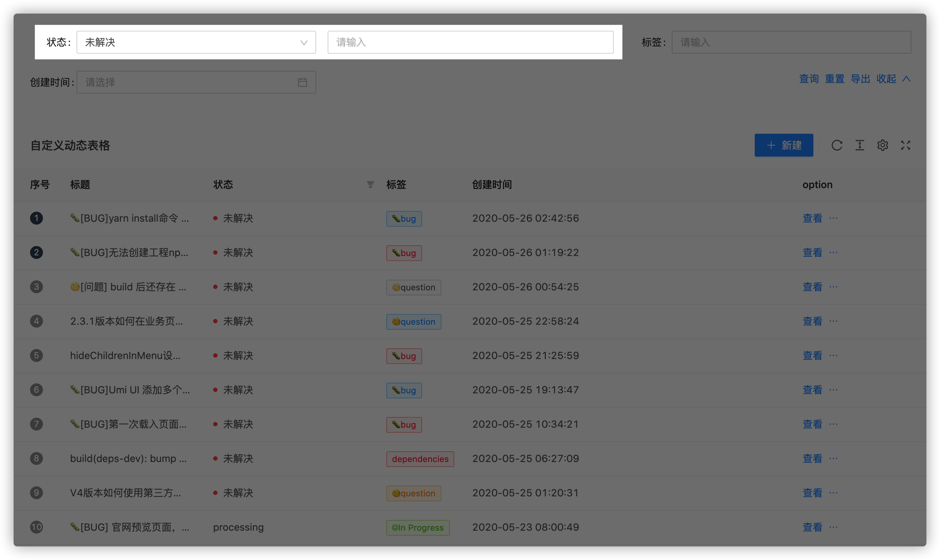The width and height of the screenshot is (940, 560).
Task: Adjust table row density
Action: (860, 145)
